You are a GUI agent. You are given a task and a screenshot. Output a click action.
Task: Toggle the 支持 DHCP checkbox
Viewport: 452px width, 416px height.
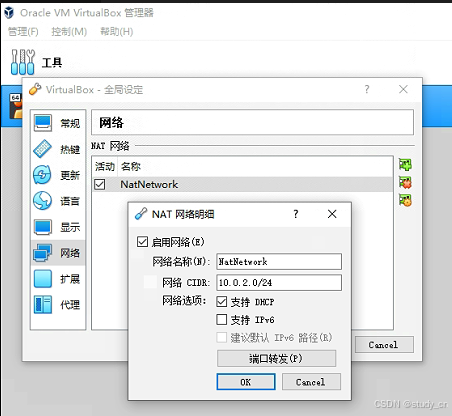pos(222,302)
